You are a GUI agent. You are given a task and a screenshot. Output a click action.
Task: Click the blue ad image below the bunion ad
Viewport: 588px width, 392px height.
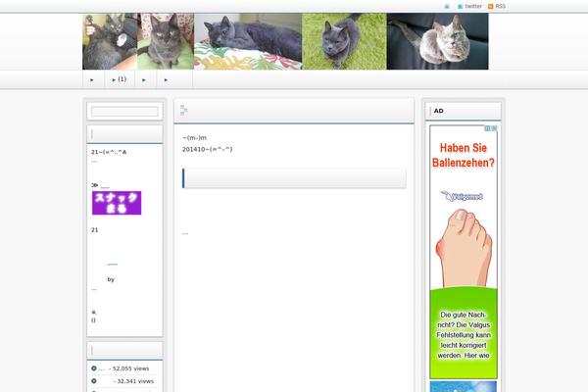click(464, 386)
